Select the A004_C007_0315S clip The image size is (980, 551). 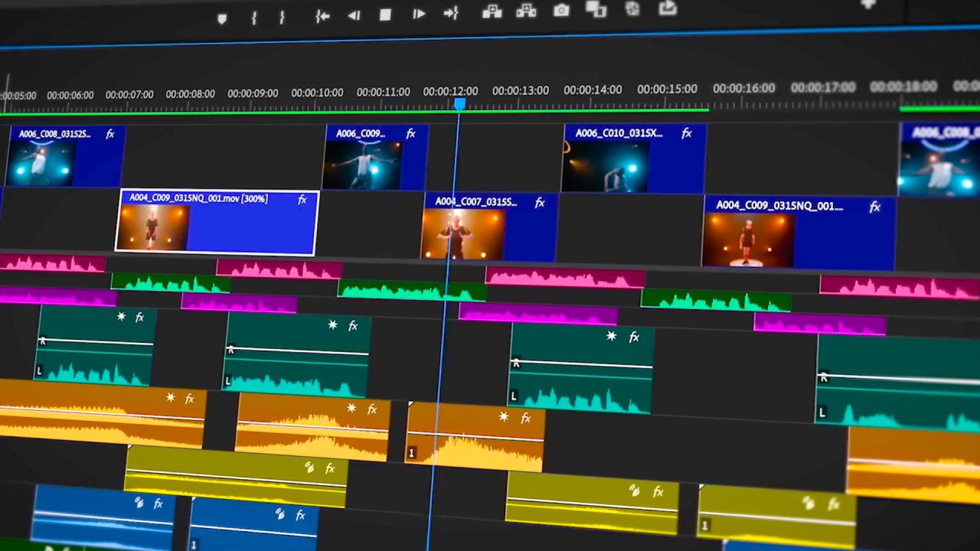tap(490, 227)
